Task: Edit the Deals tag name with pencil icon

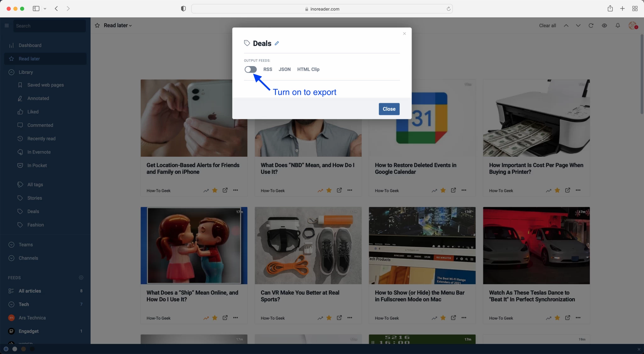Action: (x=276, y=43)
